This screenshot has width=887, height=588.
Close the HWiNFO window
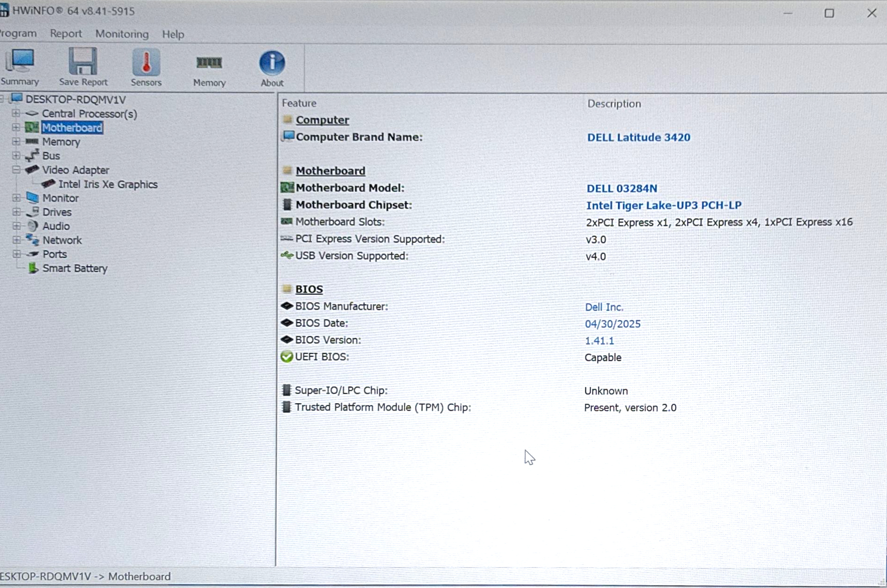click(x=872, y=13)
